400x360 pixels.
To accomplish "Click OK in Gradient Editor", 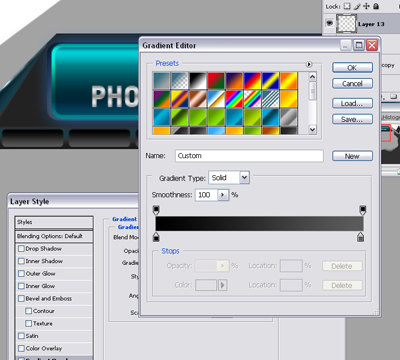I will tap(352, 67).
